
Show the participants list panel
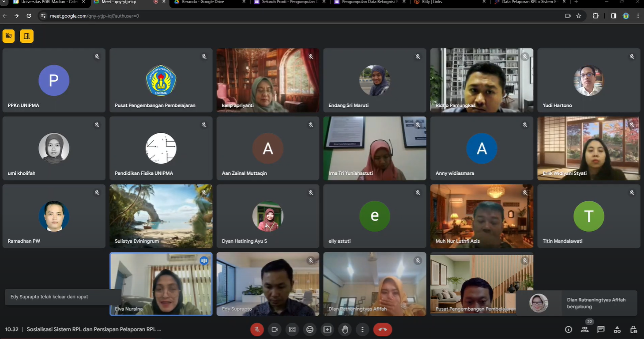[585, 329]
